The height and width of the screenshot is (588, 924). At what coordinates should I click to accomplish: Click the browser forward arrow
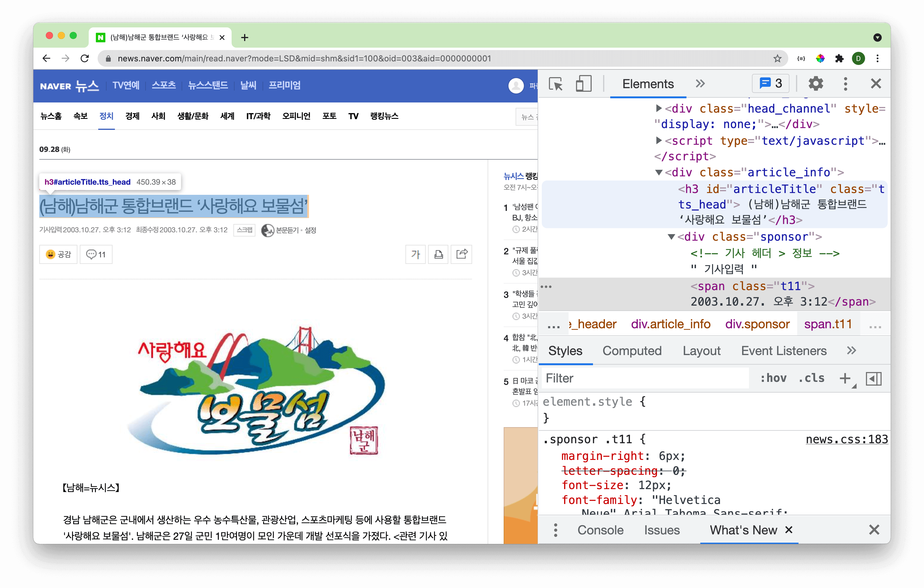(x=65, y=58)
